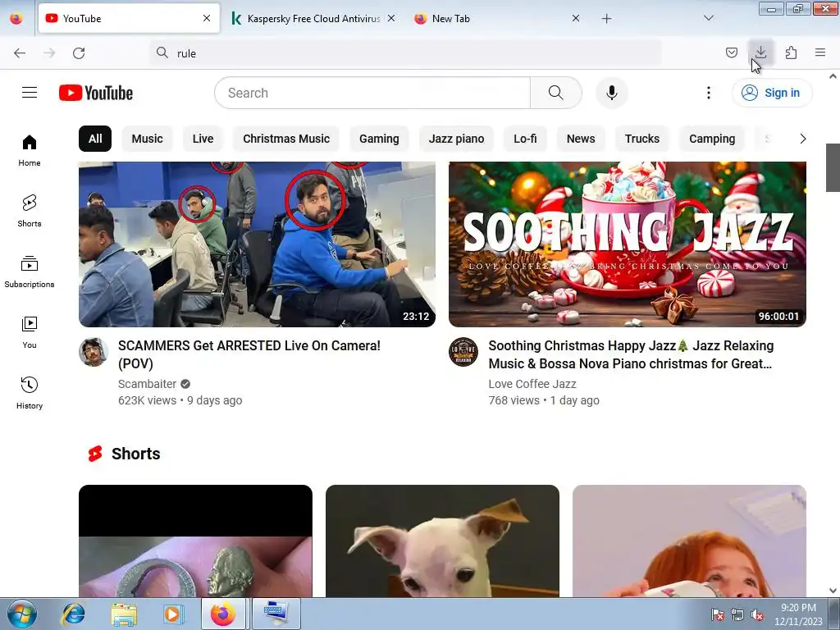Open History in the sidebar
Image resolution: width=840 pixels, height=630 pixels.
(30, 393)
